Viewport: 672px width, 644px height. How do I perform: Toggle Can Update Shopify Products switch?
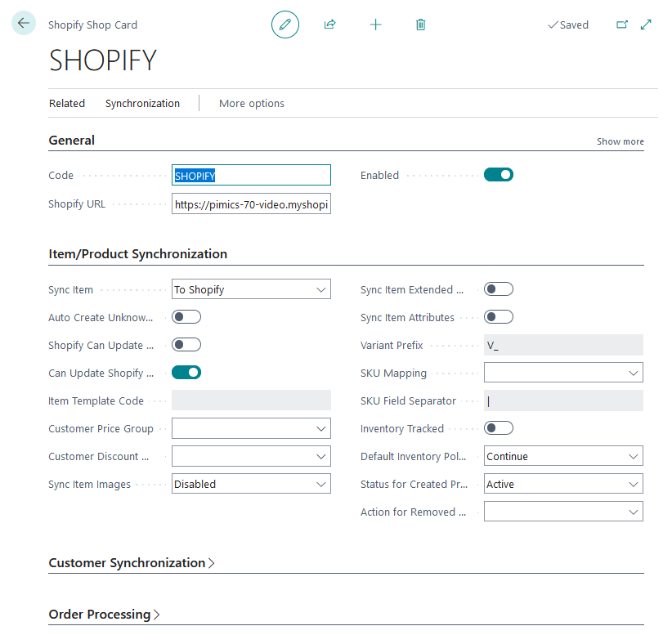pos(186,373)
